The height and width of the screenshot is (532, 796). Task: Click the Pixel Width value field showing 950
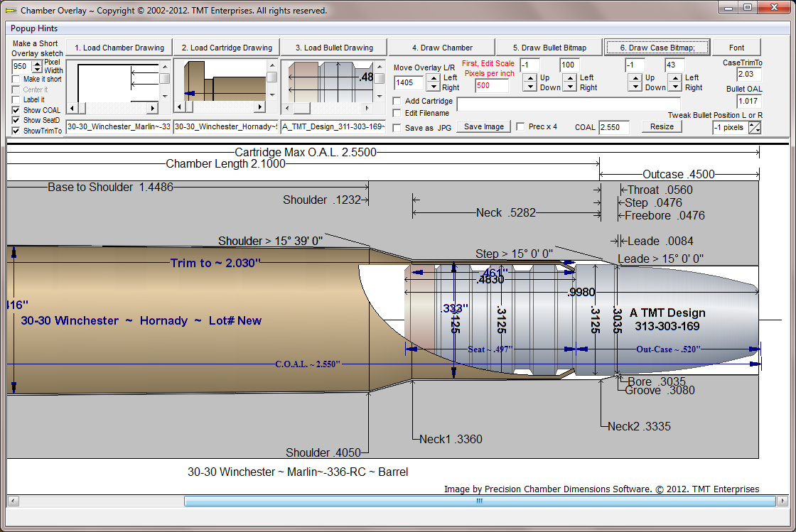[x=22, y=67]
